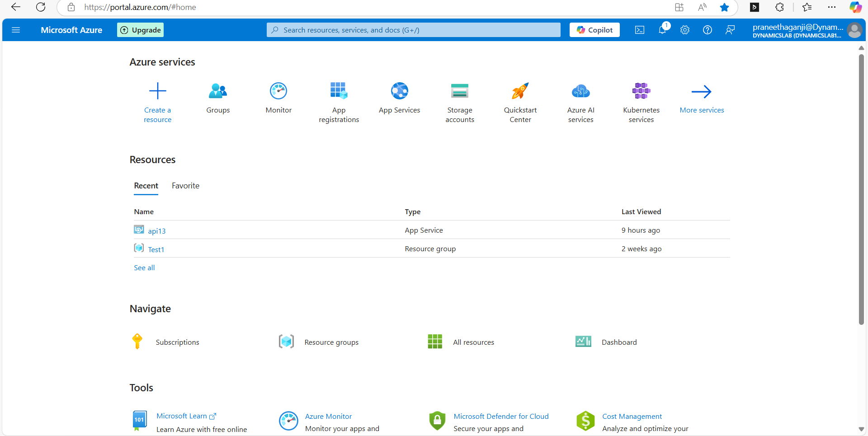Click the search resources input field
The width and height of the screenshot is (868, 436).
point(413,30)
